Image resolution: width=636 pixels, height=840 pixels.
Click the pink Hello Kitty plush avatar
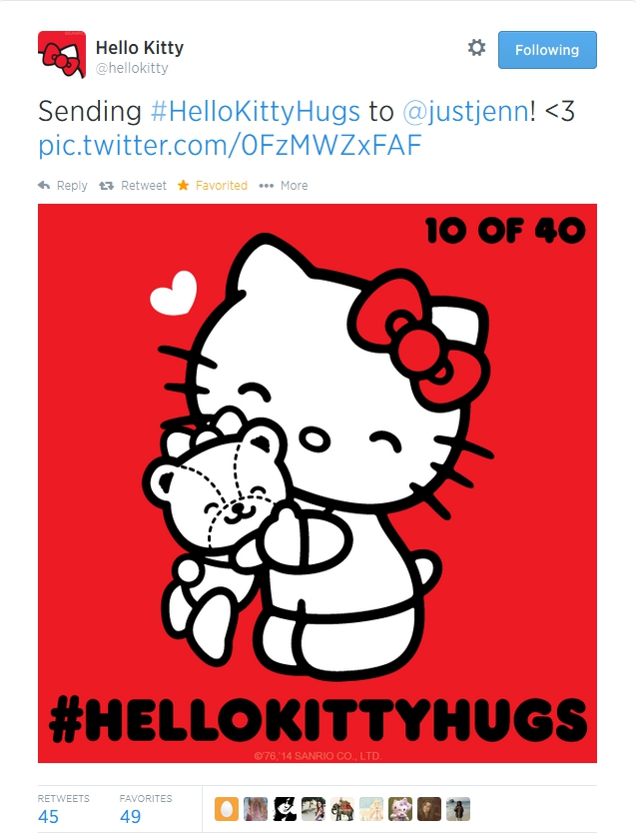[x=400, y=809]
